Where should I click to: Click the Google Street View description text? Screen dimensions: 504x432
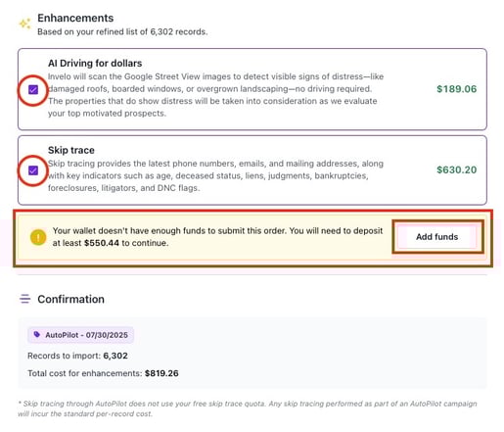tap(215, 95)
